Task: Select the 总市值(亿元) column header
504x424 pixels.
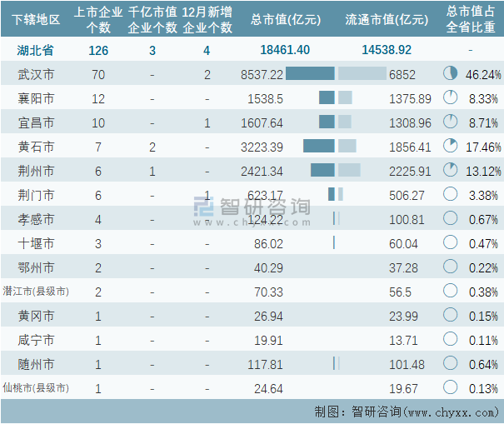Action: pos(284,20)
